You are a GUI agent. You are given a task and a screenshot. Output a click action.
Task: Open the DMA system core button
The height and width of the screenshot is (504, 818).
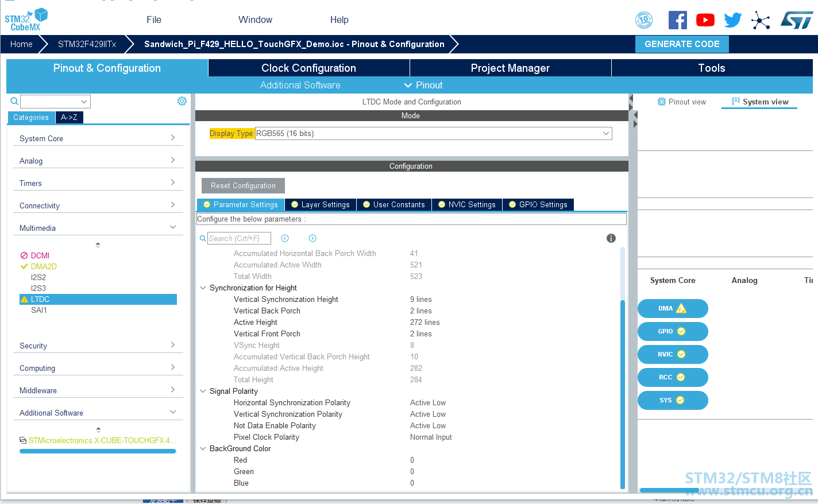[x=673, y=308]
